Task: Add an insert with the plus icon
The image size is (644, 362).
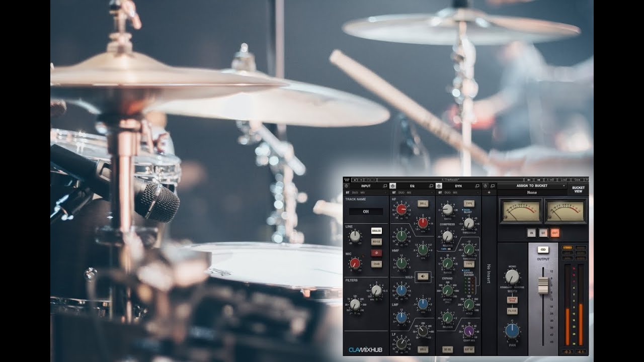Action: pyautogui.click(x=489, y=193)
